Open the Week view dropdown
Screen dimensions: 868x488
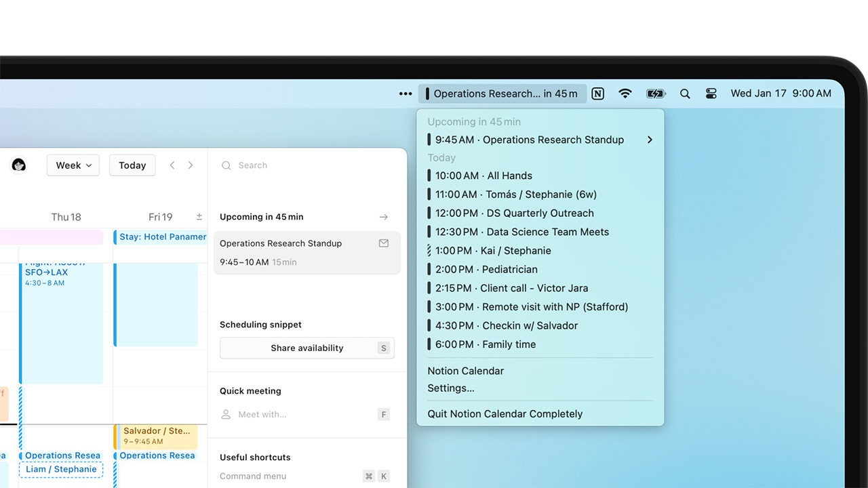(73, 165)
